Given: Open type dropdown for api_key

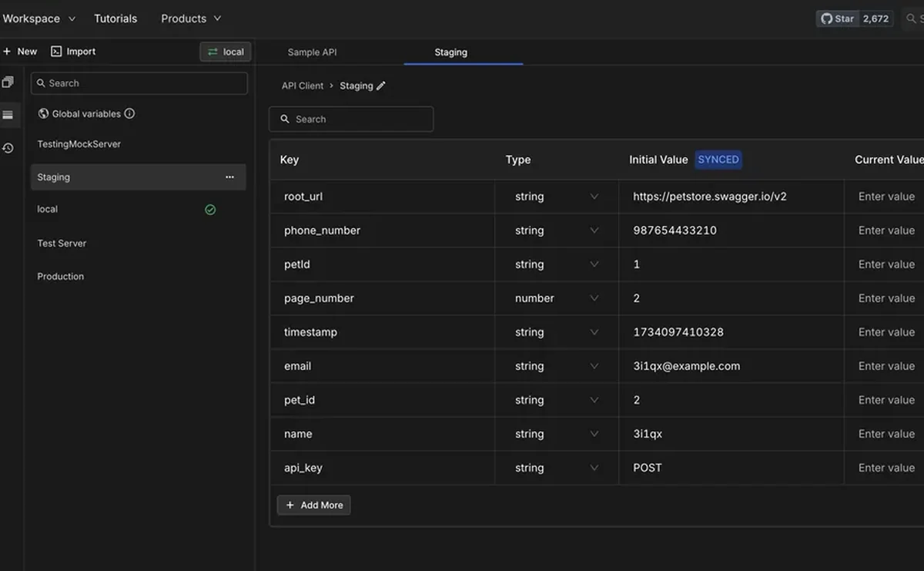Looking at the screenshot, I should pos(557,468).
